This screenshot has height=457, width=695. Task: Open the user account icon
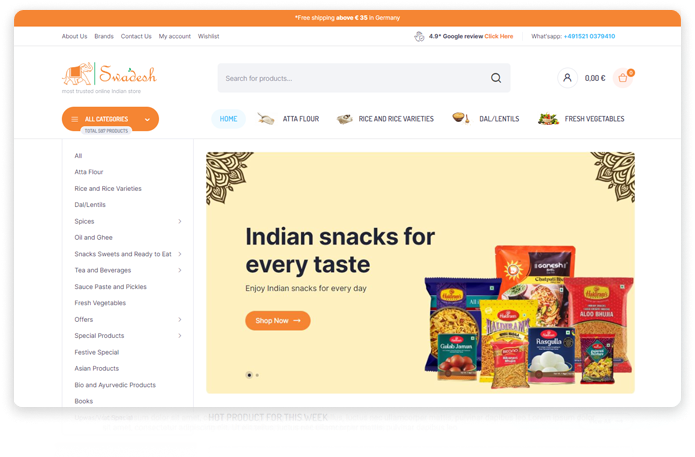tap(567, 78)
